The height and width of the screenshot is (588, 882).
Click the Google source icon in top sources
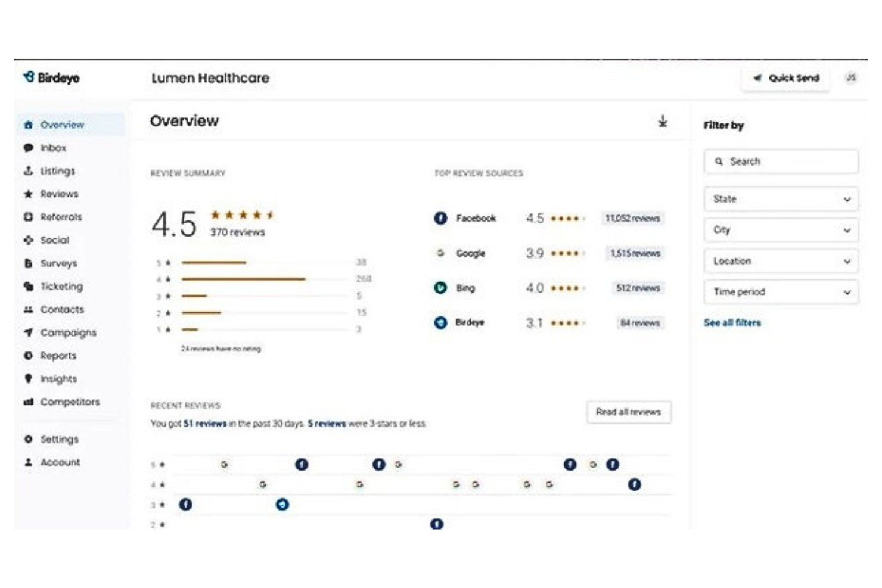[x=440, y=253]
